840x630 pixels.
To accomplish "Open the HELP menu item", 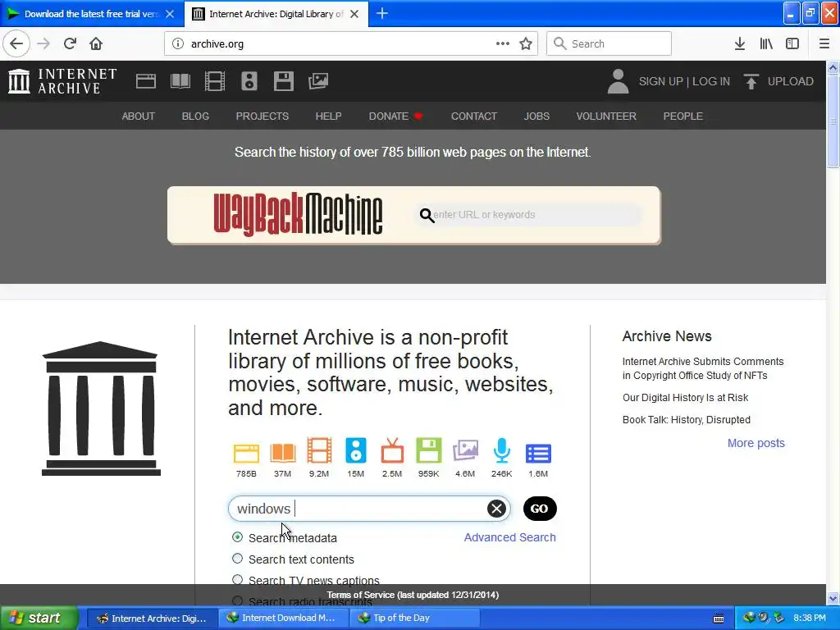I will [x=328, y=116].
